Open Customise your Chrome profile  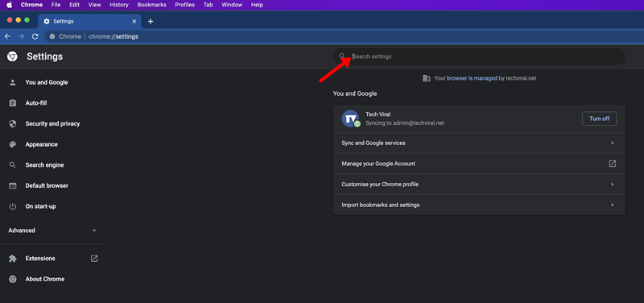479,185
